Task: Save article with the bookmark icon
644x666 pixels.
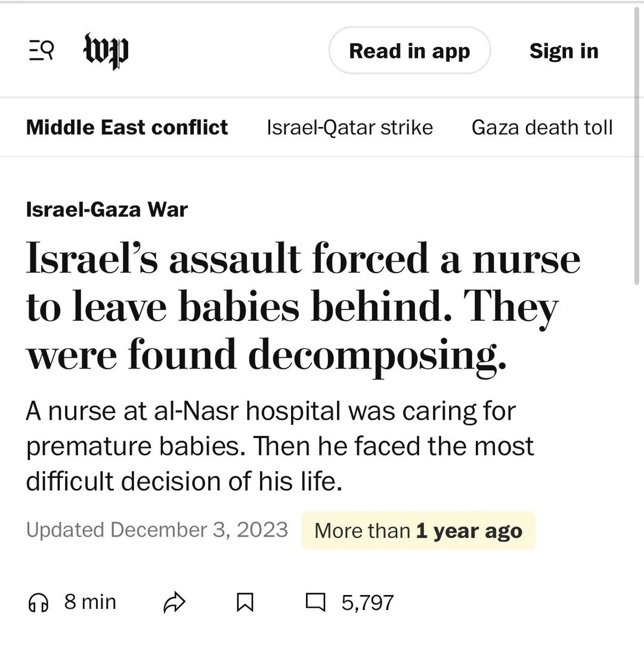Action: (245, 602)
